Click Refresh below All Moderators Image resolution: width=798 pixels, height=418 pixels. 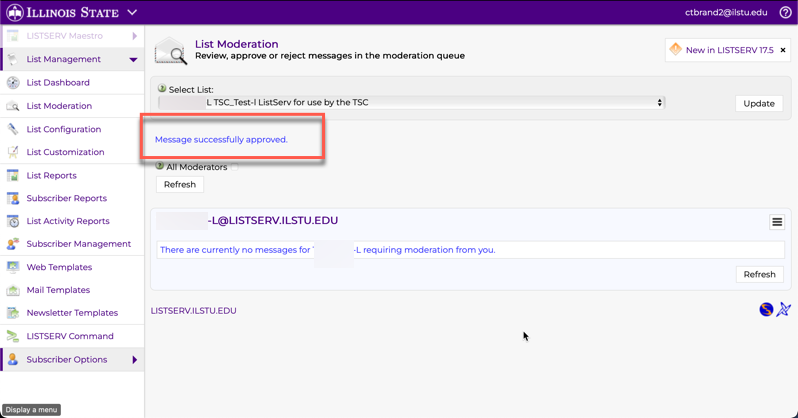point(180,185)
